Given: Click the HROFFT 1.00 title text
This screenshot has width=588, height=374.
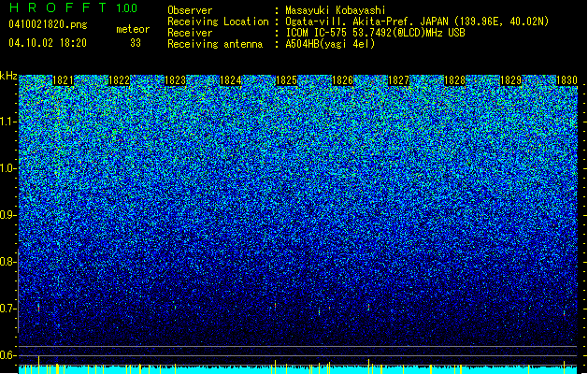Looking at the screenshot, I should [x=74, y=7].
